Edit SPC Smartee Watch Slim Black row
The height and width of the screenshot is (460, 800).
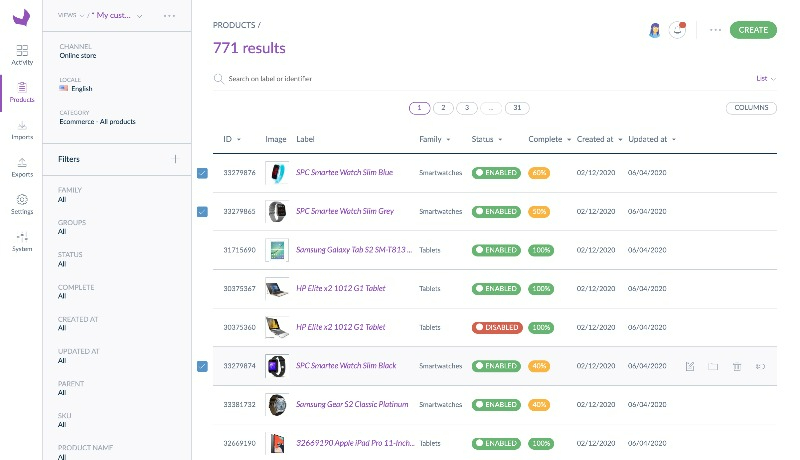(690, 366)
